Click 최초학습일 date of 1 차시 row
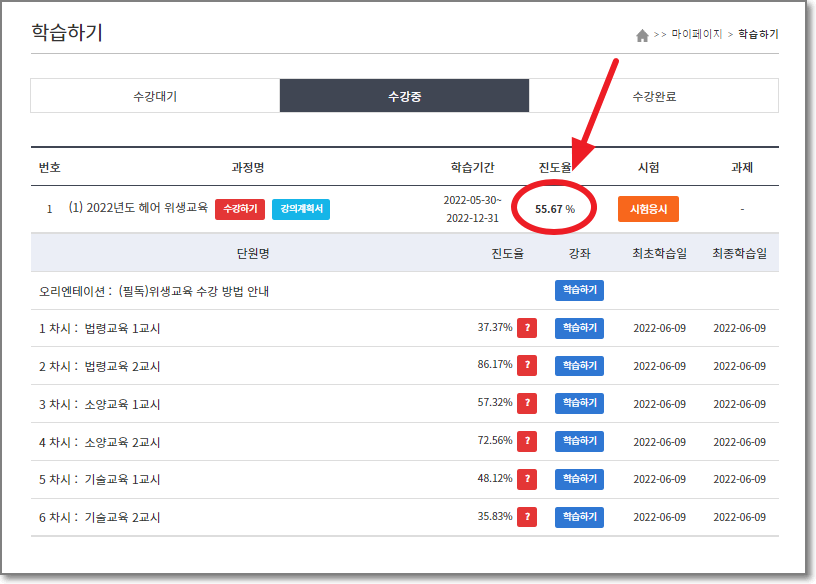The image size is (816, 584). (659, 328)
